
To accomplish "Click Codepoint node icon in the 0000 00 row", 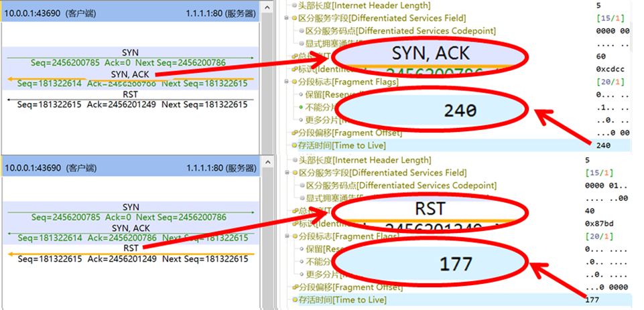I will 301,31.
